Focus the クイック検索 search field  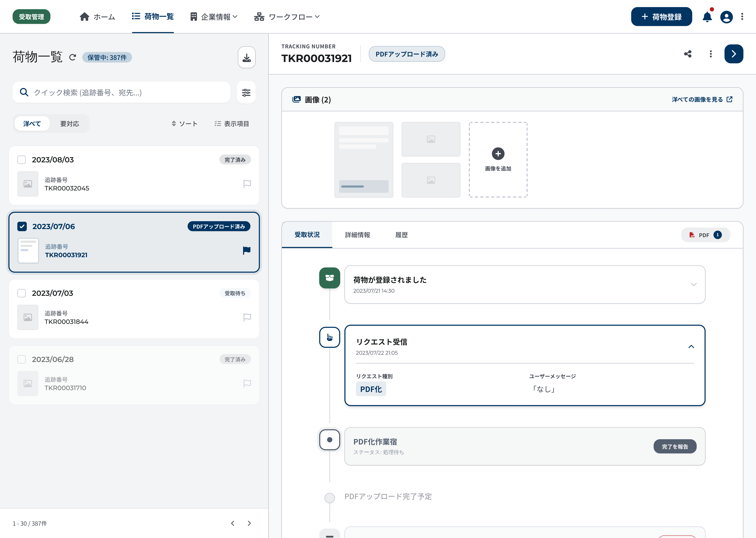(122, 92)
